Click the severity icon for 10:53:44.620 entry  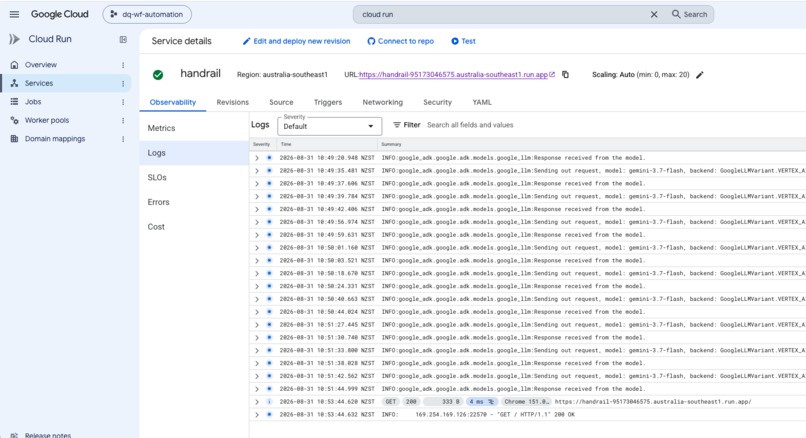pyautogui.click(x=269, y=402)
